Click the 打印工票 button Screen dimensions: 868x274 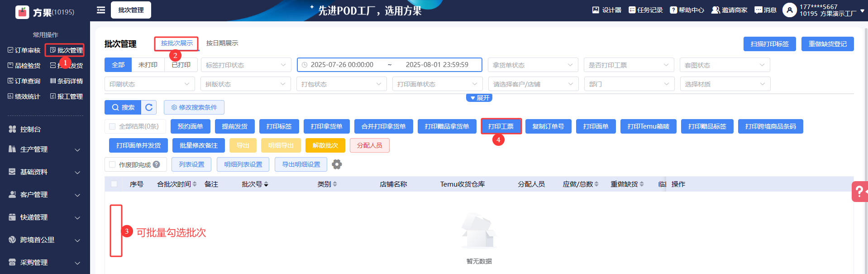(501, 126)
